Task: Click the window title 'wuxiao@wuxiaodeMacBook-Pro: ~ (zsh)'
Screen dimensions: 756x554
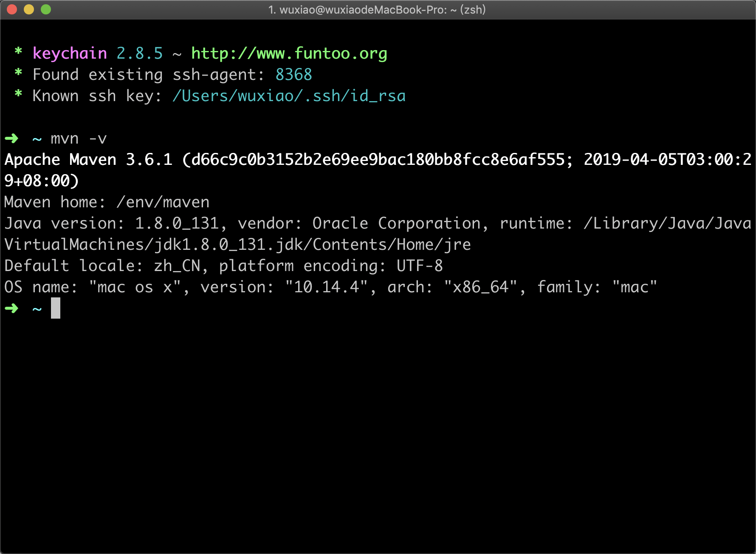Action: tap(382, 9)
